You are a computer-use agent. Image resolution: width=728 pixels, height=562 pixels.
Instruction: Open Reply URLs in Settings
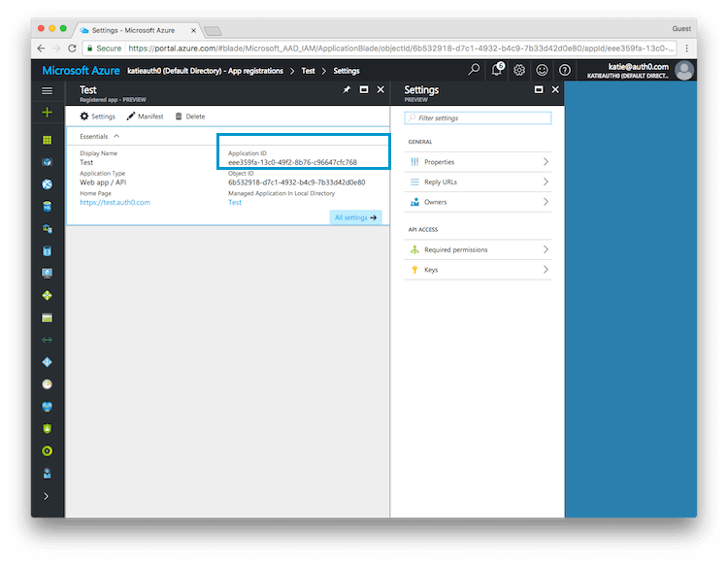click(x=478, y=182)
